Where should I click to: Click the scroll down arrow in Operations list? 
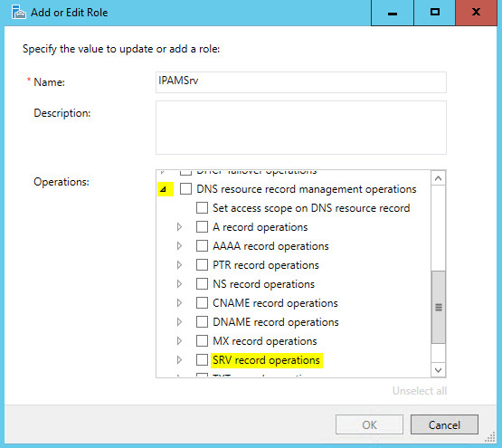pos(439,370)
